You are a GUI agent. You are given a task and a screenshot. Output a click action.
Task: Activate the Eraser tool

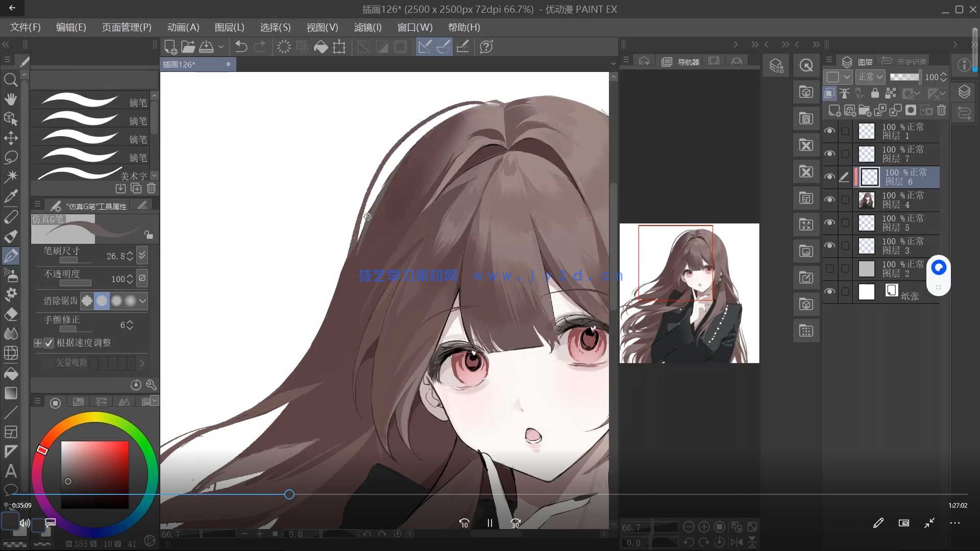click(11, 314)
